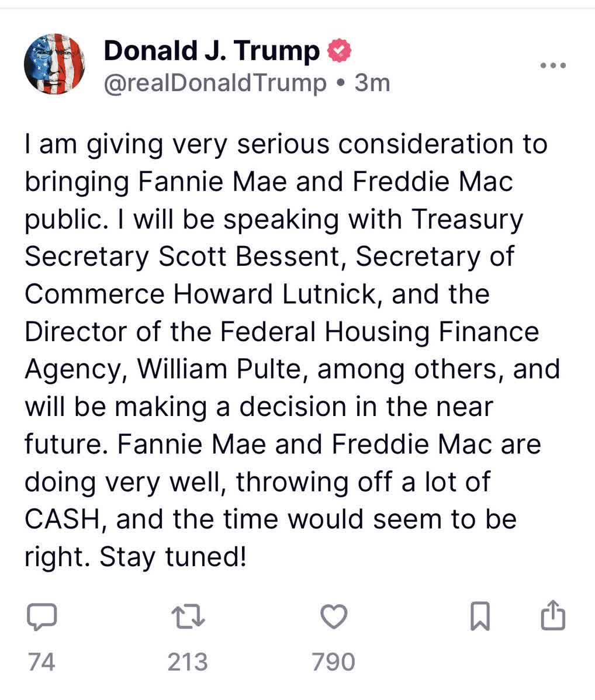Open Donald J. Trump's profile name
This screenshot has width=595, height=700.
click(x=212, y=50)
